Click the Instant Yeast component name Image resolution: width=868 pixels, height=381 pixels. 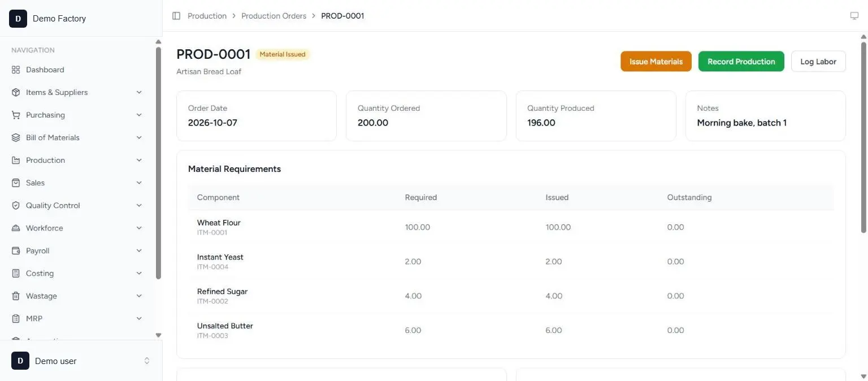(x=220, y=257)
